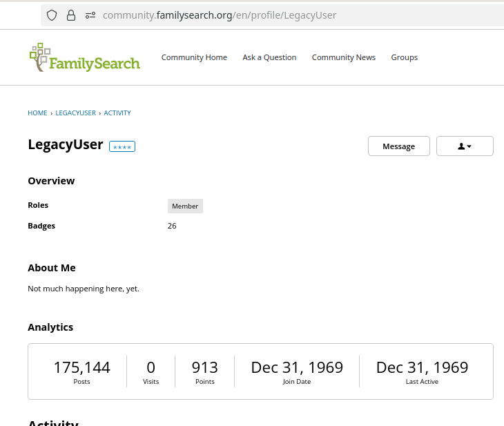Click the badges count 26
Image resolution: width=504 pixels, height=426 pixels.
click(172, 226)
